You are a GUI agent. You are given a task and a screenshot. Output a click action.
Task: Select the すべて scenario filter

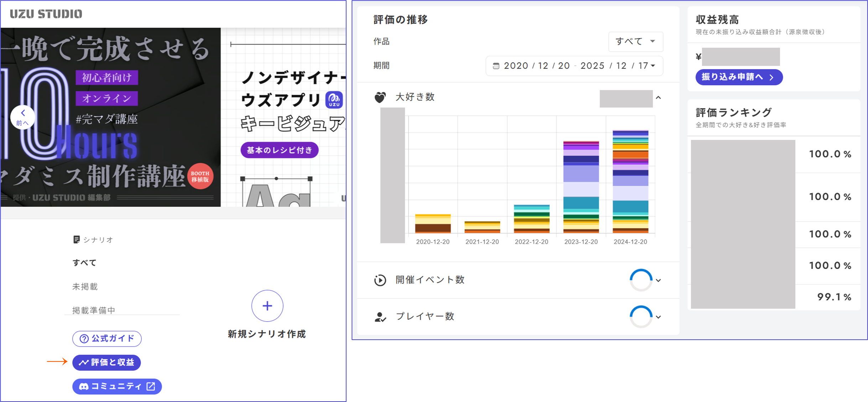click(x=85, y=263)
